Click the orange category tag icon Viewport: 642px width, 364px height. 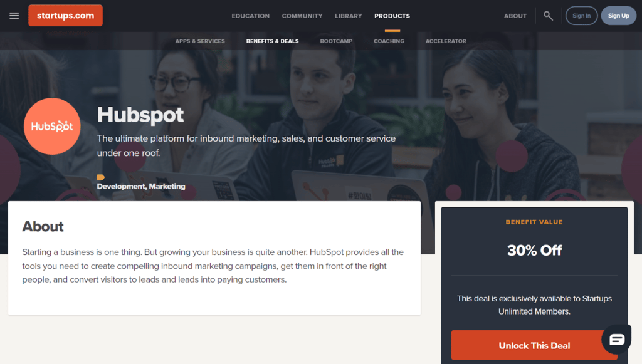101,177
